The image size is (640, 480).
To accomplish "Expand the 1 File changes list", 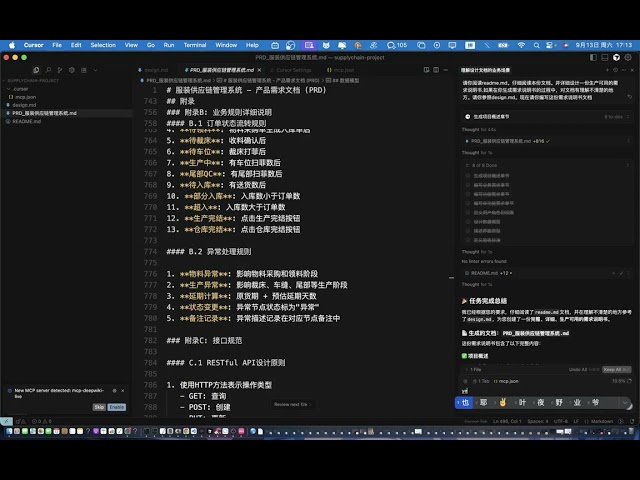I will point(473,369).
